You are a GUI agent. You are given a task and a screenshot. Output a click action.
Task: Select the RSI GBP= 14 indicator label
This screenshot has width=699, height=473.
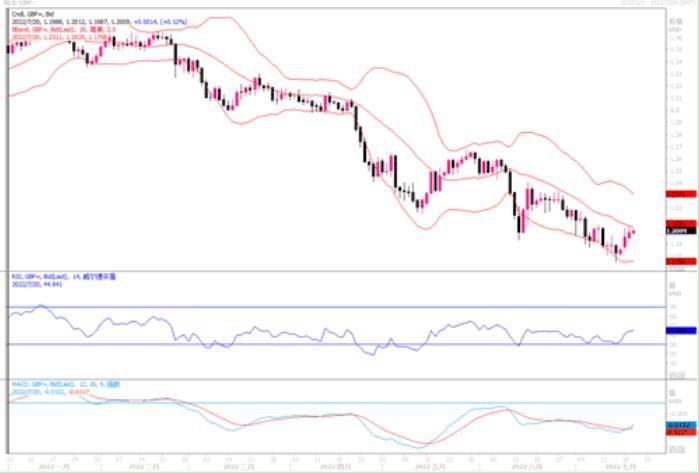coord(64,277)
